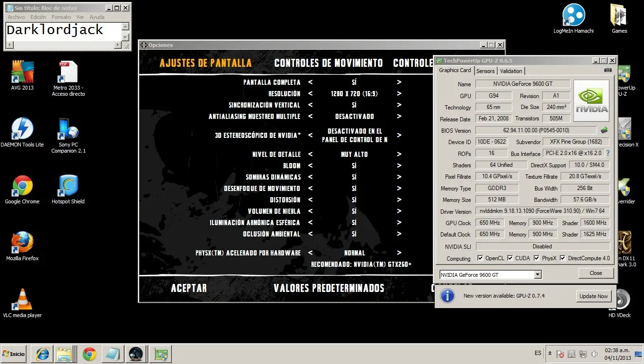Click the BIOS save chip icon in GPU-Z

click(605, 130)
